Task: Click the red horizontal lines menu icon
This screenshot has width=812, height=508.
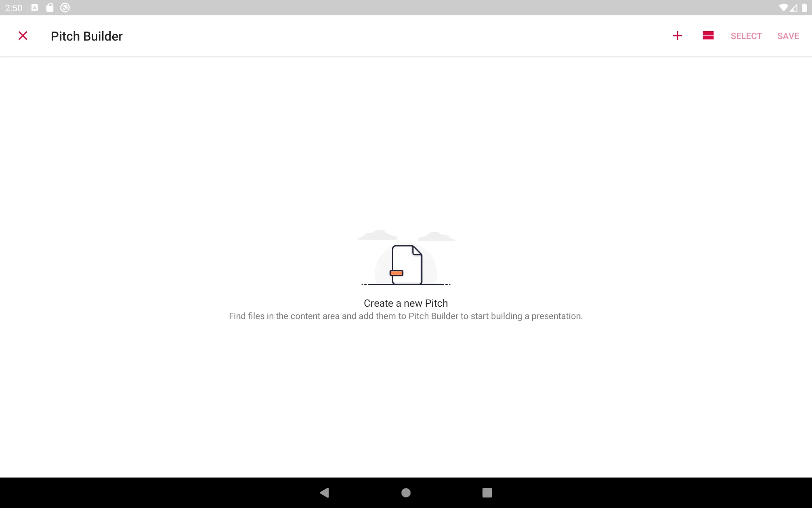Action: [x=708, y=36]
